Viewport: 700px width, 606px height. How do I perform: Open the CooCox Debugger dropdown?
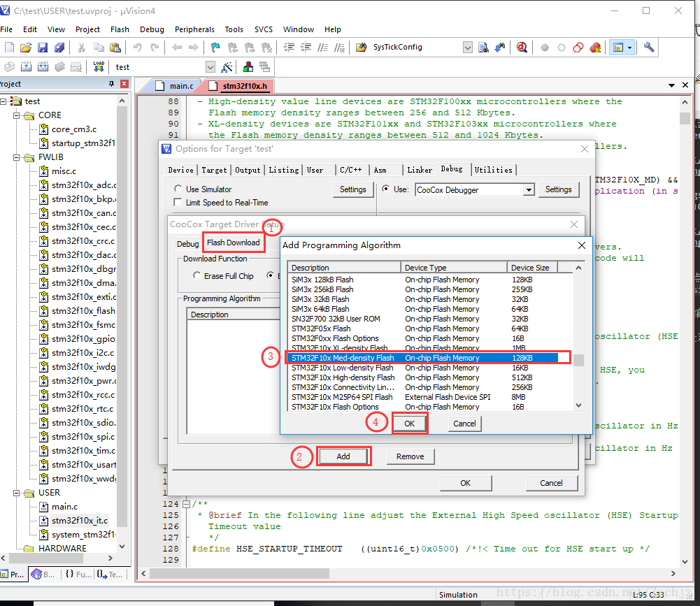[x=529, y=189]
